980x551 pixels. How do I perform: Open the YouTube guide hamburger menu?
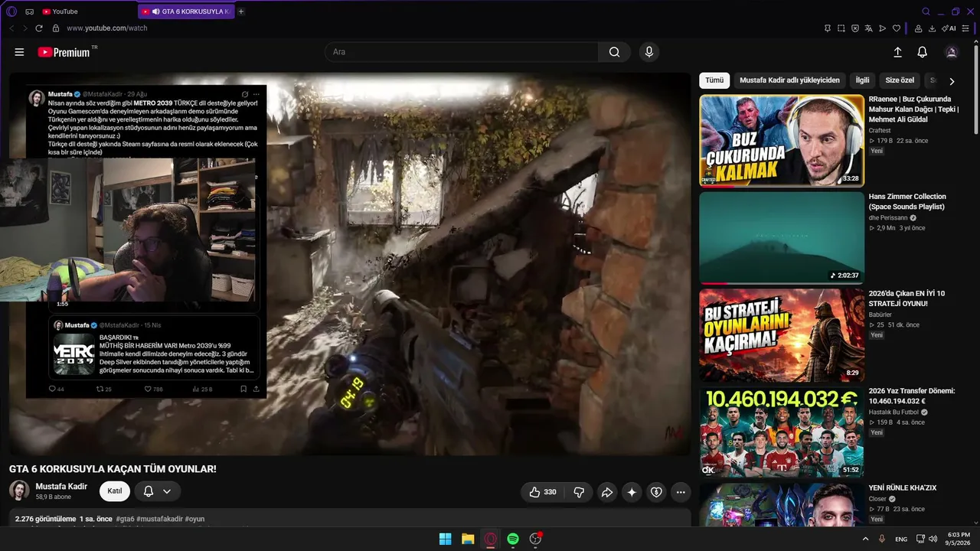pos(19,52)
